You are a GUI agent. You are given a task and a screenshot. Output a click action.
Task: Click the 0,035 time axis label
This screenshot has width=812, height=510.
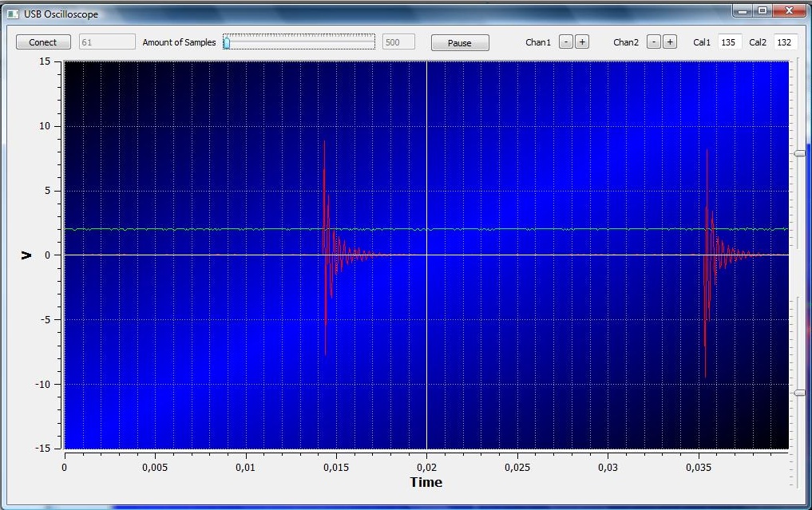699,468
